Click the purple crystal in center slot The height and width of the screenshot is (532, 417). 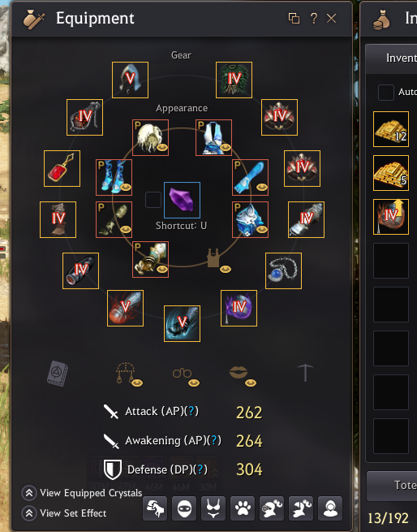tap(182, 200)
